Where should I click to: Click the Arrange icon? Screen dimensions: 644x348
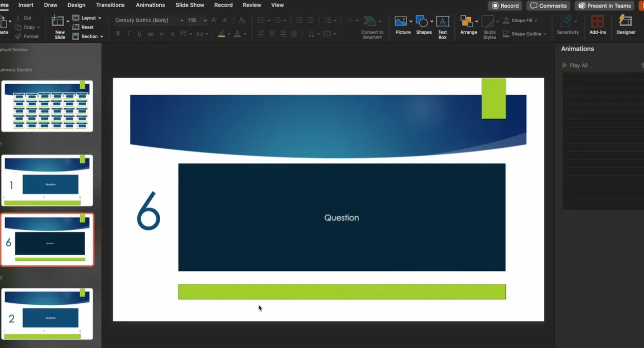pyautogui.click(x=467, y=23)
